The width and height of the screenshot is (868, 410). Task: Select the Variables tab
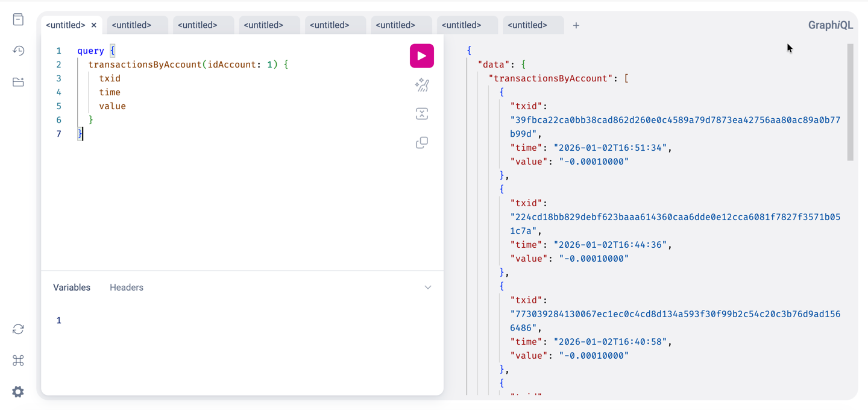click(71, 287)
